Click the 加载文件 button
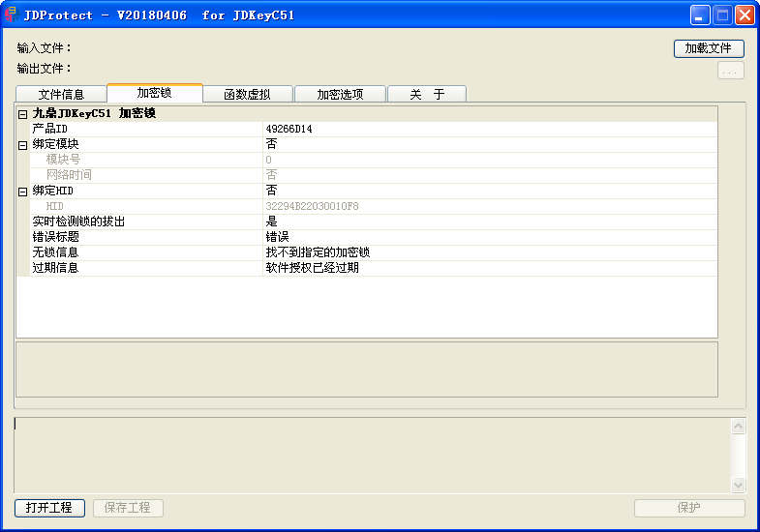 [709, 48]
